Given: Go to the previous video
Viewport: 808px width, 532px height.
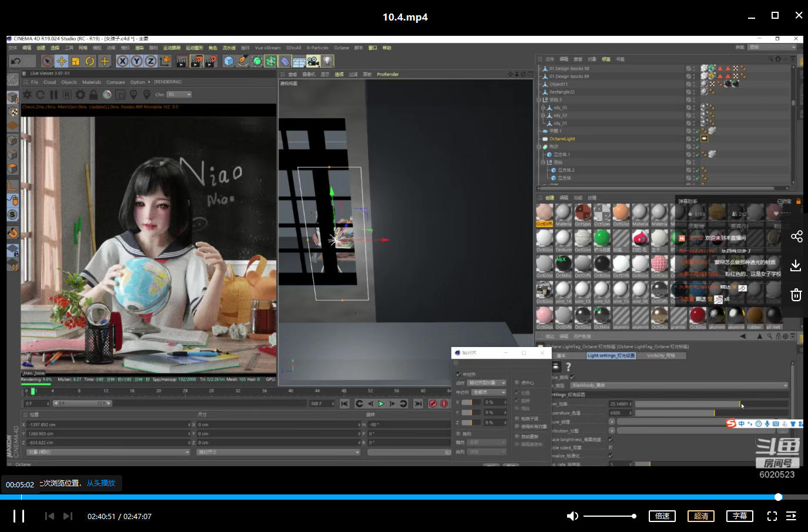Looking at the screenshot, I should [x=49, y=516].
